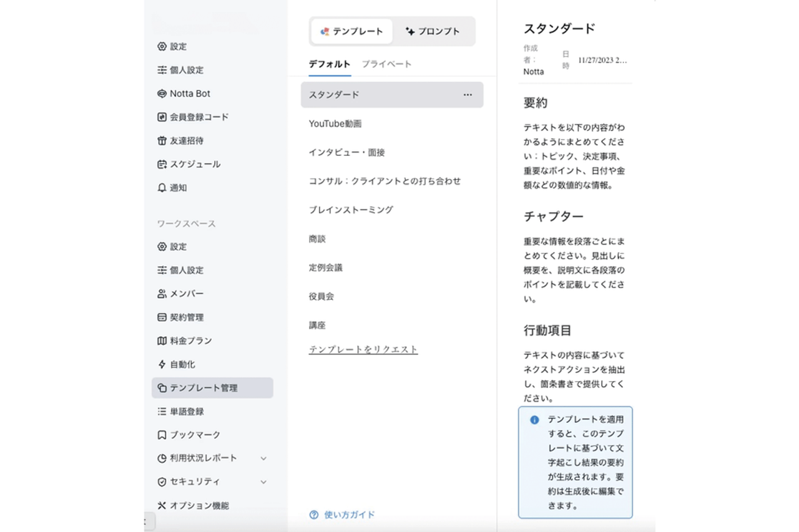The image size is (799, 532).
Task: Click the テンプレートをリクエスト link
Action: point(363,349)
